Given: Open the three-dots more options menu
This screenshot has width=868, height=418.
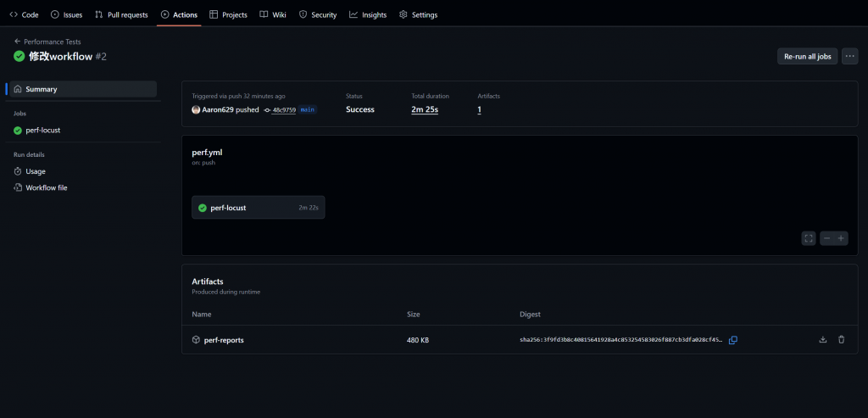Looking at the screenshot, I should click(849, 56).
